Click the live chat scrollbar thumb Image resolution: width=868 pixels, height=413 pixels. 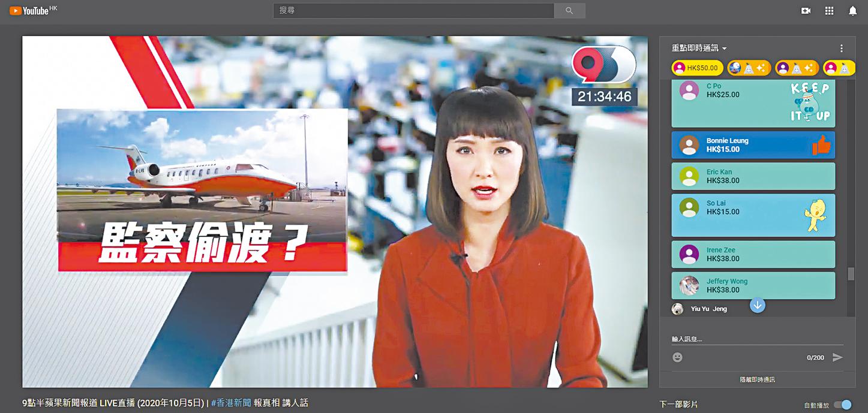851,274
